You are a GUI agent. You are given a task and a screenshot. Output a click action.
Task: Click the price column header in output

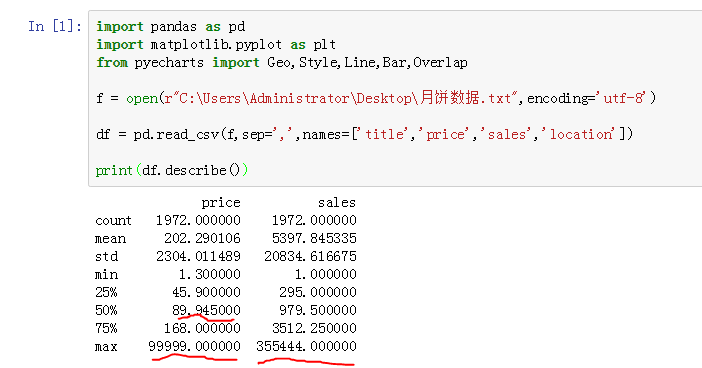pyautogui.click(x=221, y=203)
